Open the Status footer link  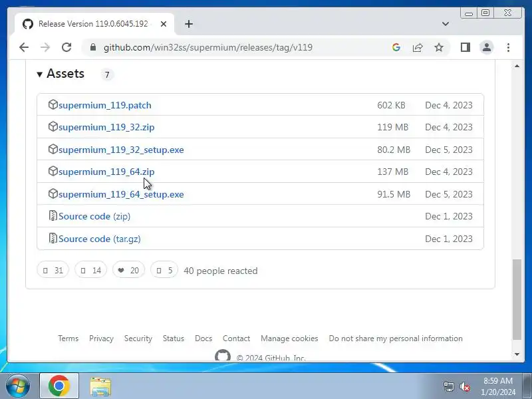point(174,338)
